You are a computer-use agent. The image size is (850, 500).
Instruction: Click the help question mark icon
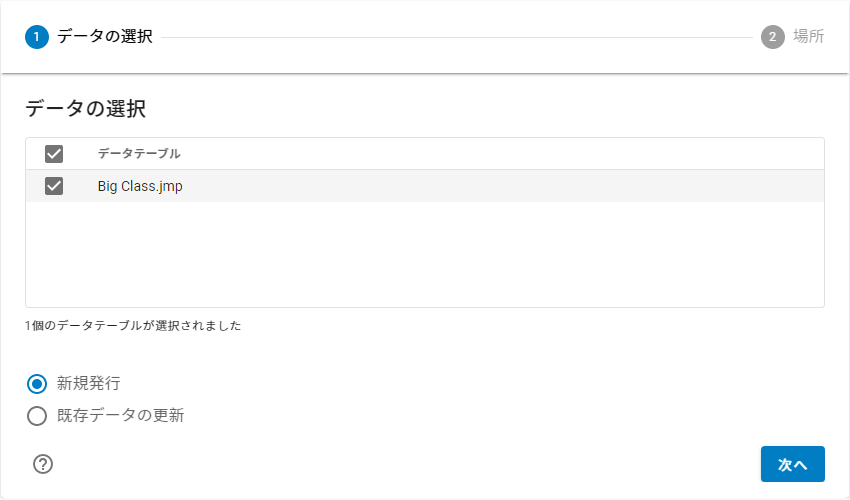pos(43,464)
